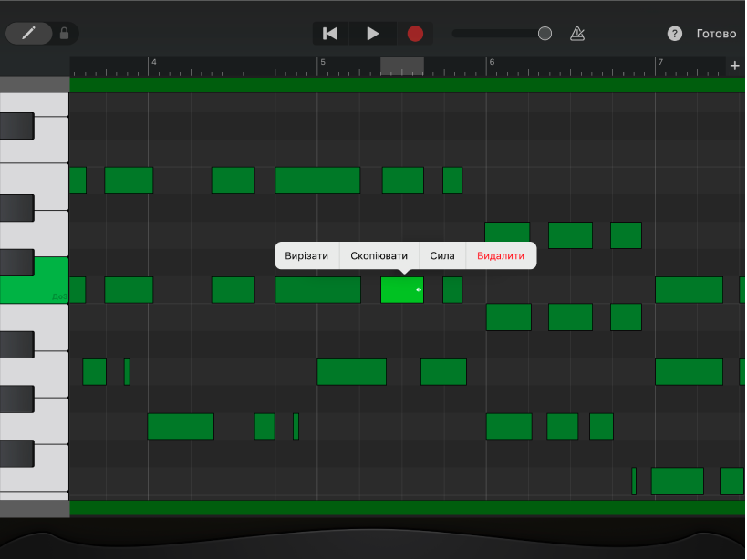The width and height of the screenshot is (747, 560).
Task: Click bar 5 marker on the ruler
Action: tap(323, 62)
